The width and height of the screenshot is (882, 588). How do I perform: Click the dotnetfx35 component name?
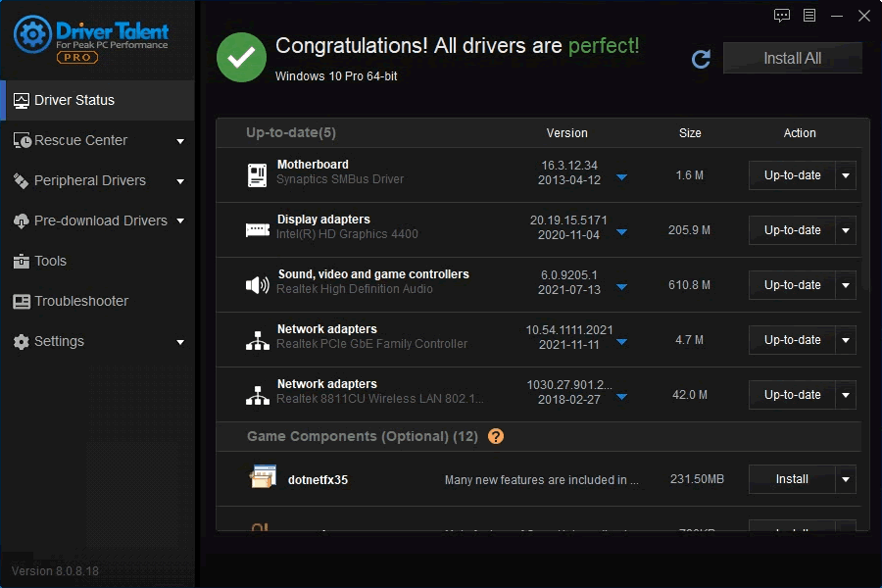click(318, 480)
